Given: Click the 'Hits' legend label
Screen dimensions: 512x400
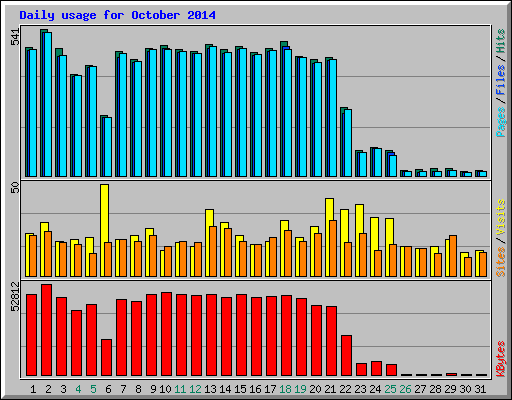Looking at the screenshot, I should coord(500,41).
